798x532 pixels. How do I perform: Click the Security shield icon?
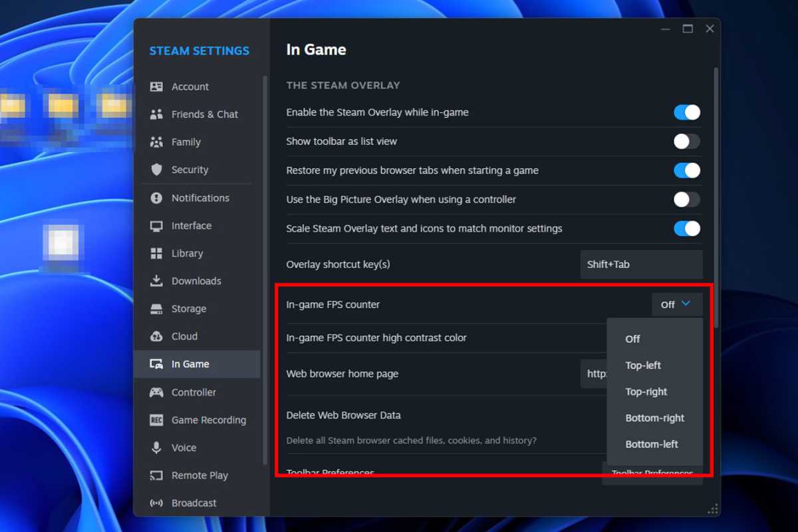[156, 170]
